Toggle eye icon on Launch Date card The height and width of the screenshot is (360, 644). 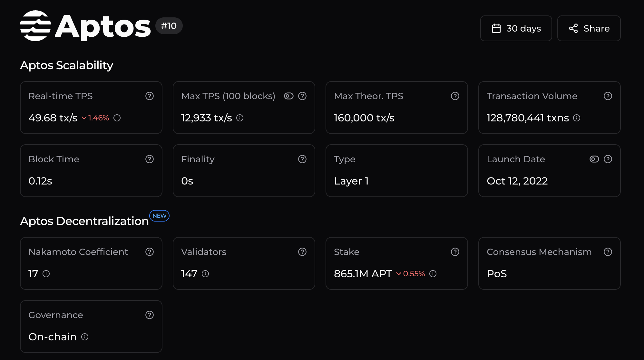(x=594, y=159)
